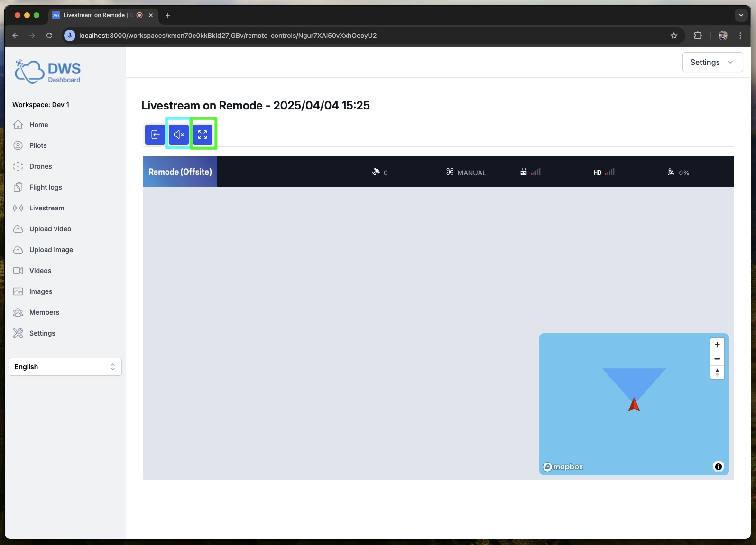This screenshot has height=545, width=756.
Task: Open Flight logs in the sidebar
Action: point(46,187)
